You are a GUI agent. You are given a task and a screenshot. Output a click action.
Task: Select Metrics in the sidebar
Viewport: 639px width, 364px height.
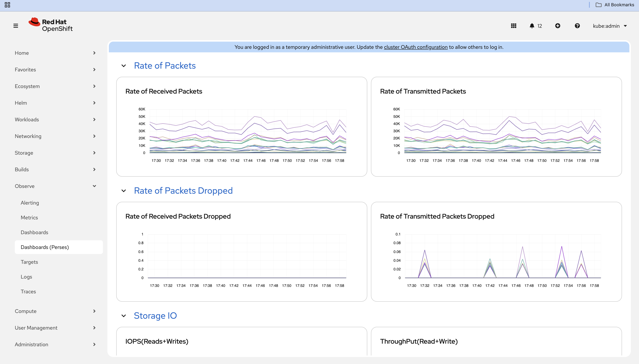click(29, 218)
